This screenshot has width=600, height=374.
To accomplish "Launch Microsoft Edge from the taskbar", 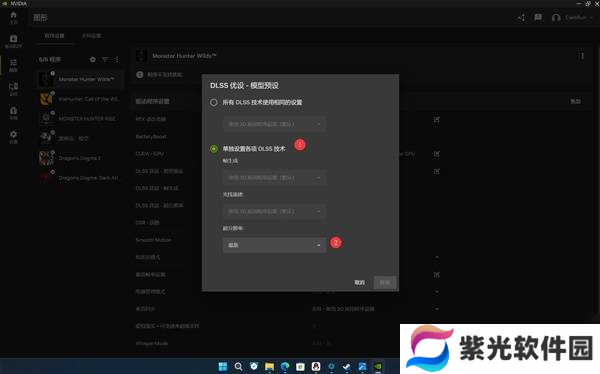I will click(285, 366).
